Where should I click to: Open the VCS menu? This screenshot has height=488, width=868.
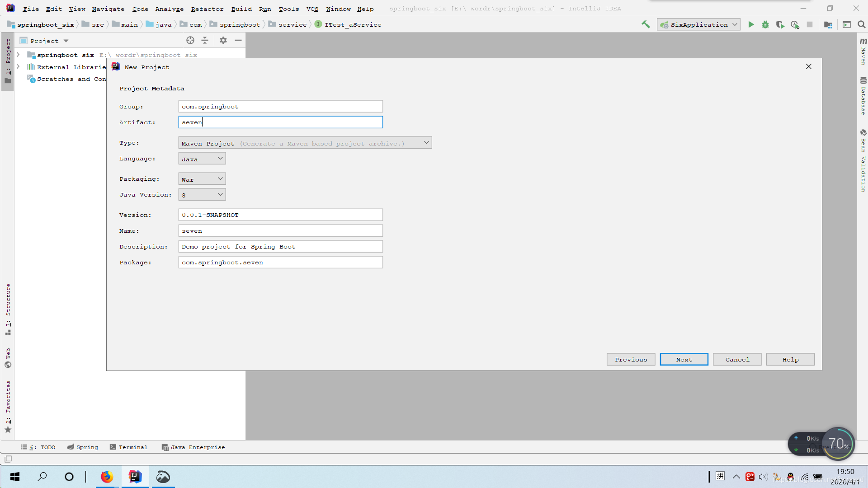pos(312,9)
